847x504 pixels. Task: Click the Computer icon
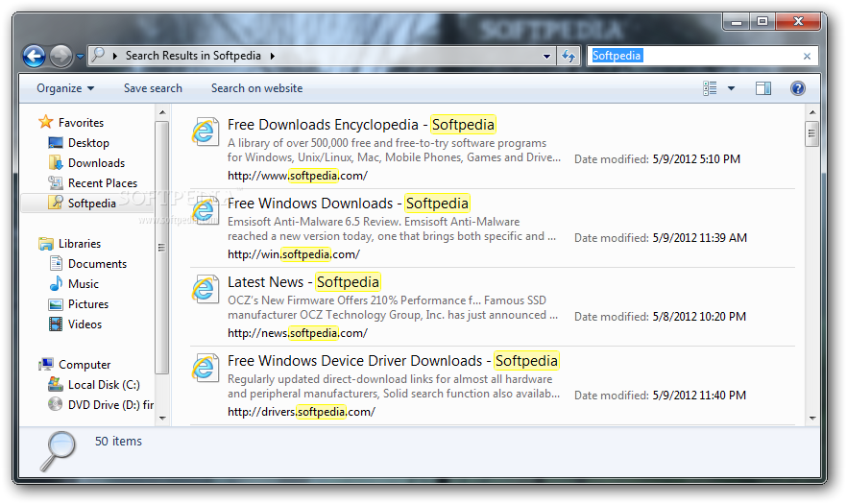[x=46, y=364]
